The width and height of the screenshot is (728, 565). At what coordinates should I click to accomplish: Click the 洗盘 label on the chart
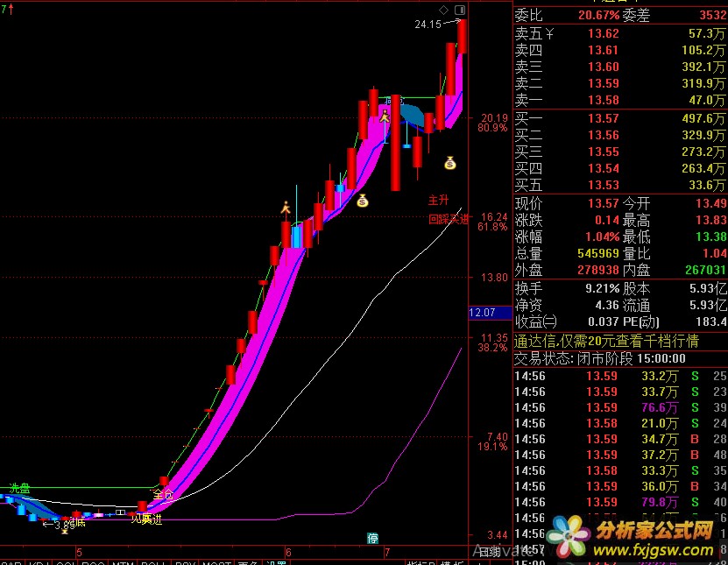(x=19, y=488)
